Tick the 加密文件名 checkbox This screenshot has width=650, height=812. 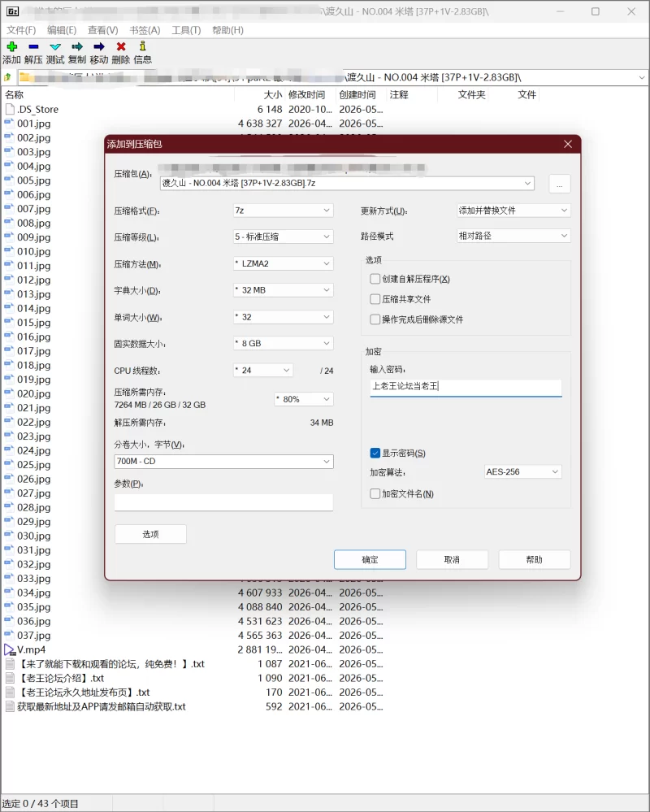point(375,493)
